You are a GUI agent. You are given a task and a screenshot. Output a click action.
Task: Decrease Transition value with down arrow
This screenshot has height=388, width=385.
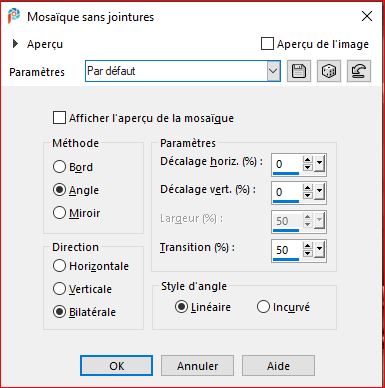(x=307, y=254)
